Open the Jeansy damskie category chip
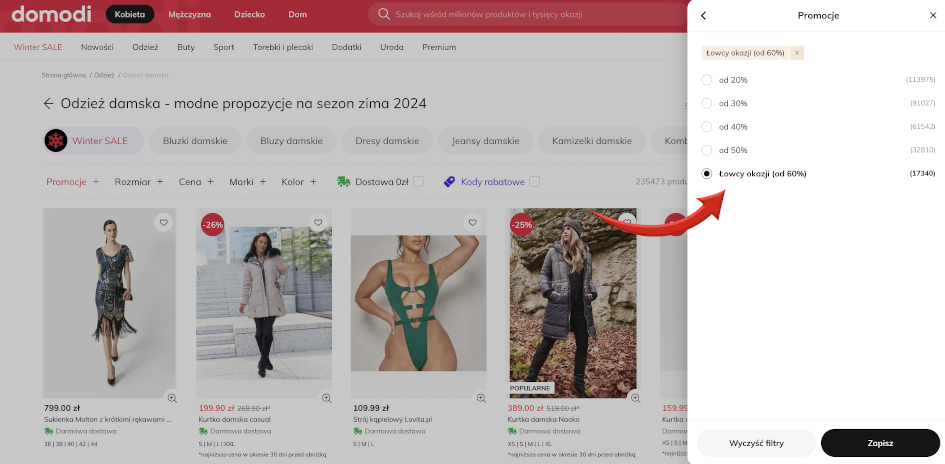The width and height of the screenshot is (945, 464). [x=485, y=140]
